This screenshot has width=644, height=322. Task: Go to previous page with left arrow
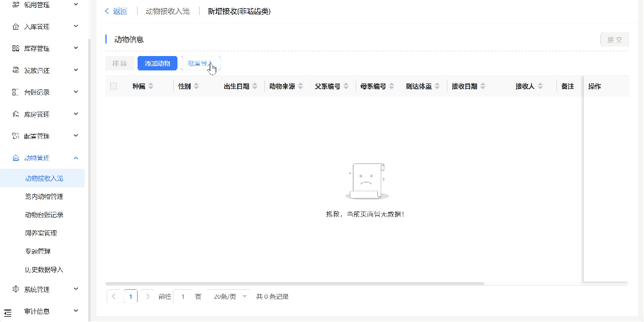(x=114, y=296)
